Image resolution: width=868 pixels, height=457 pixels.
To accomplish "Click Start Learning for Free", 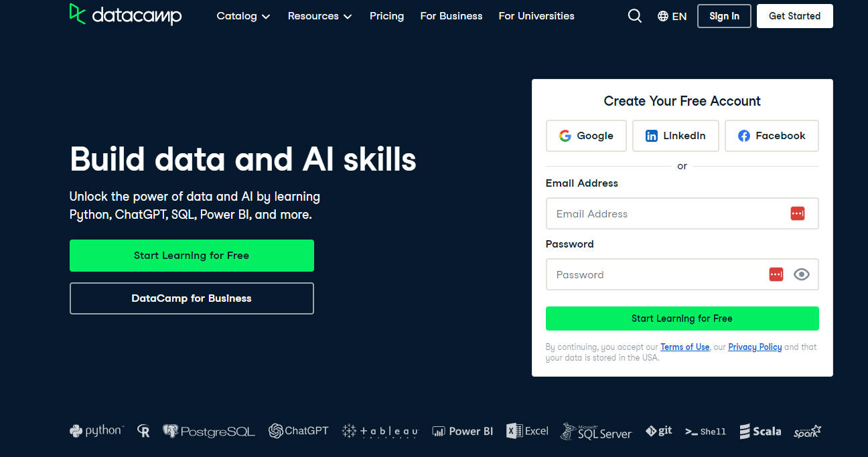I will click(192, 256).
